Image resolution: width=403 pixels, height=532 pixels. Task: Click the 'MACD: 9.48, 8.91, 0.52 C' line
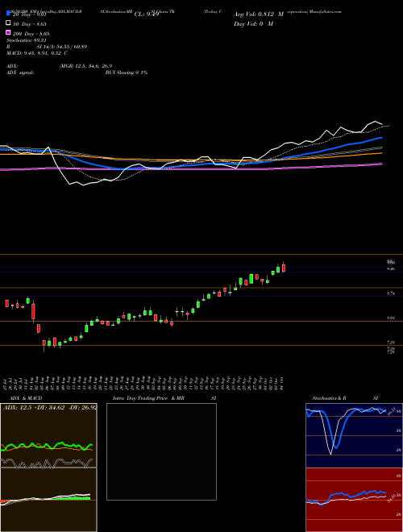37,53
